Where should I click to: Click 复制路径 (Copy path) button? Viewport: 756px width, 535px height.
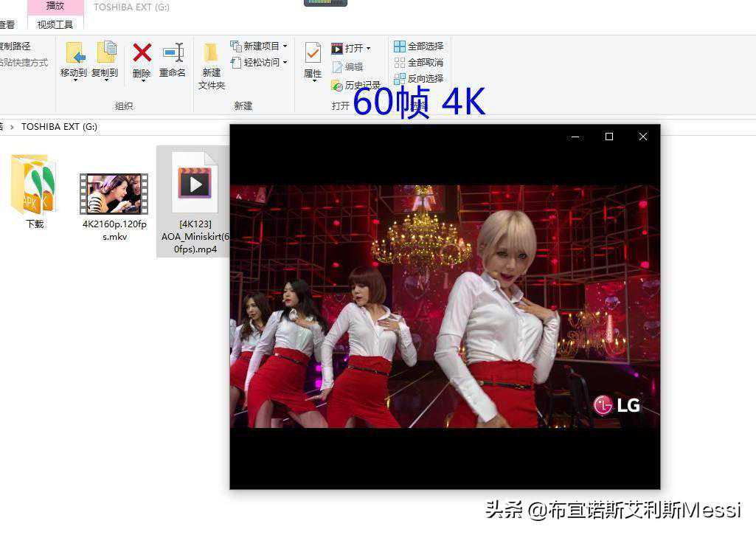click(x=15, y=46)
